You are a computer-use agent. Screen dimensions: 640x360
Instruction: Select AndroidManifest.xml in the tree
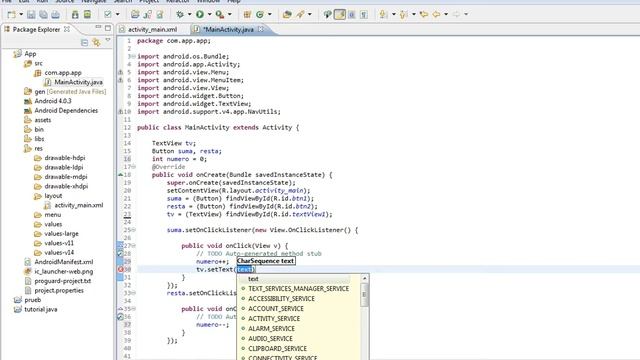coord(63,262)
